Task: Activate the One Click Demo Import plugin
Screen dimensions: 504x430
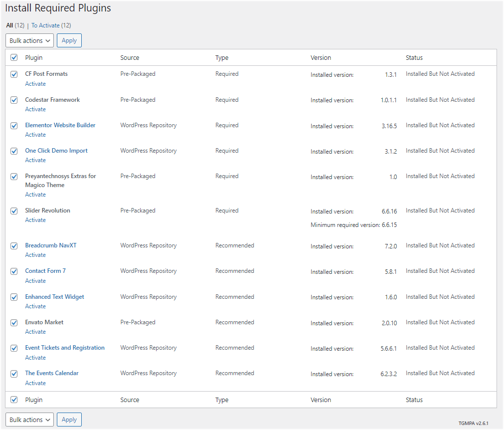Action: coord(35,160)
